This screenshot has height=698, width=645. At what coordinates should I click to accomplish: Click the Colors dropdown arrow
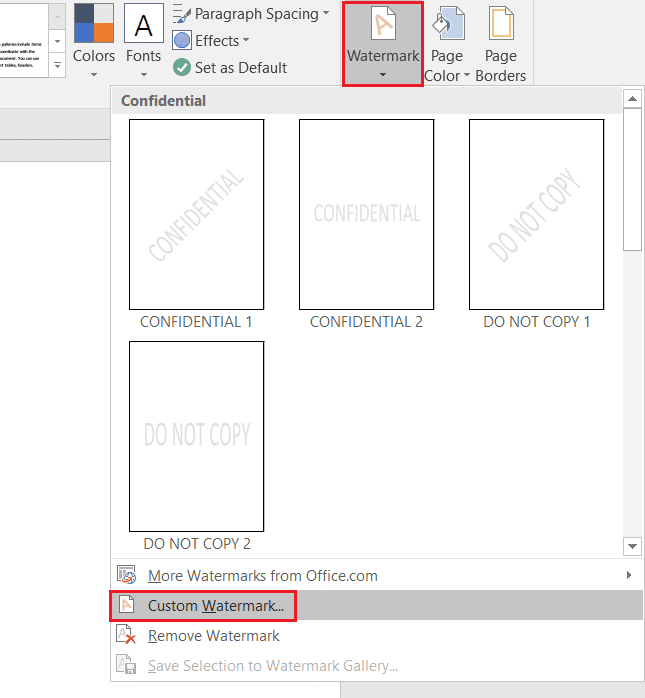pos(94,74)
